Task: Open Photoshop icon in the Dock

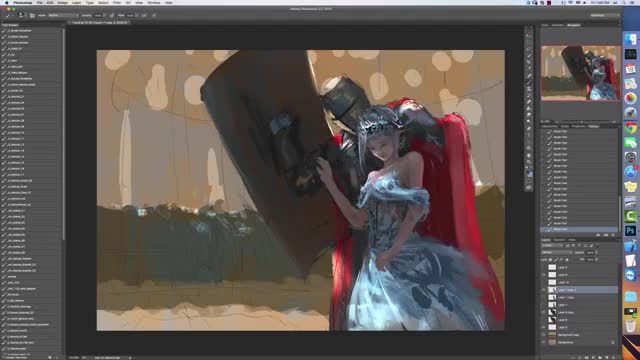Action: tap(630, 231)
